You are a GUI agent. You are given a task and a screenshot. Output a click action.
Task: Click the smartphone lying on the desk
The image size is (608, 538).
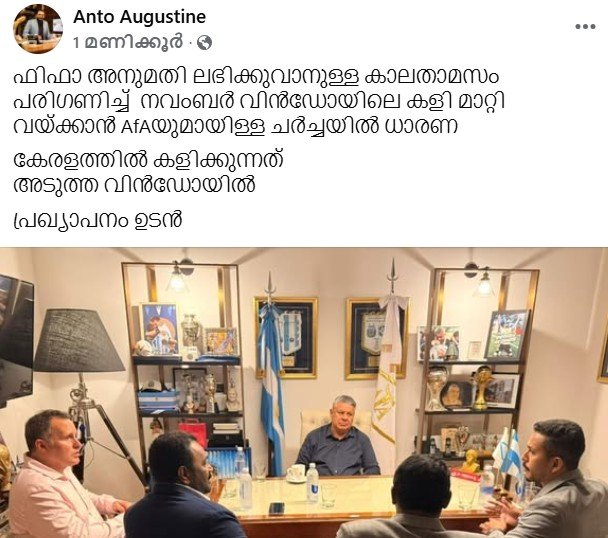[276, 508]
